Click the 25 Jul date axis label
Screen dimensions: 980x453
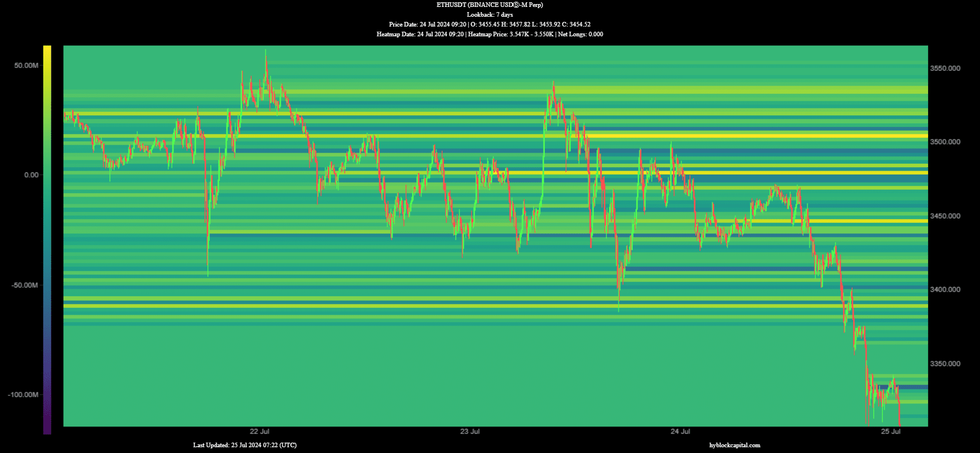(x=891, y=432)
